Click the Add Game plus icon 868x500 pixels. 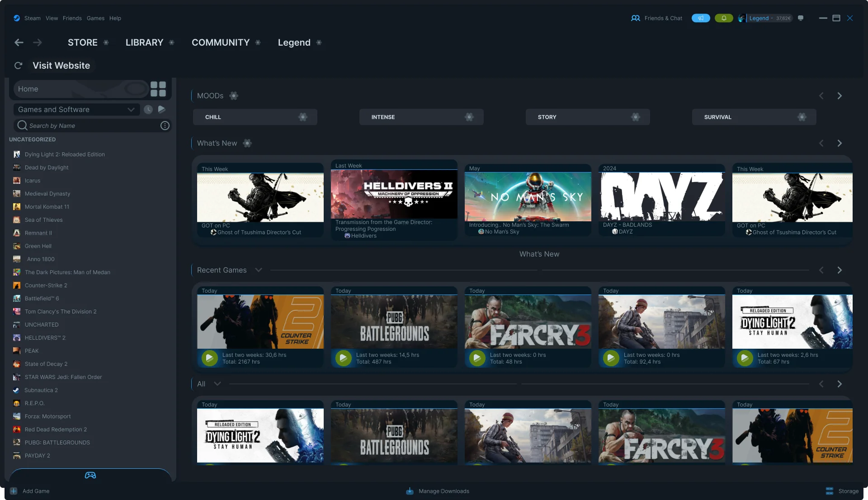14,491
